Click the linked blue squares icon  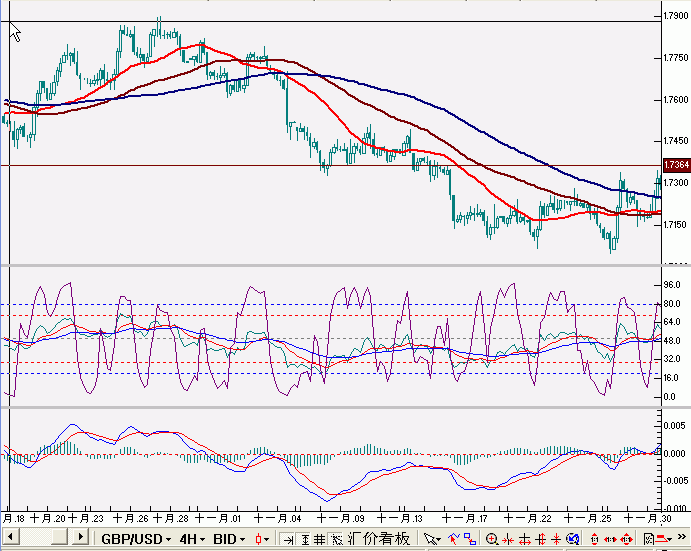click(x=470, y=539)
